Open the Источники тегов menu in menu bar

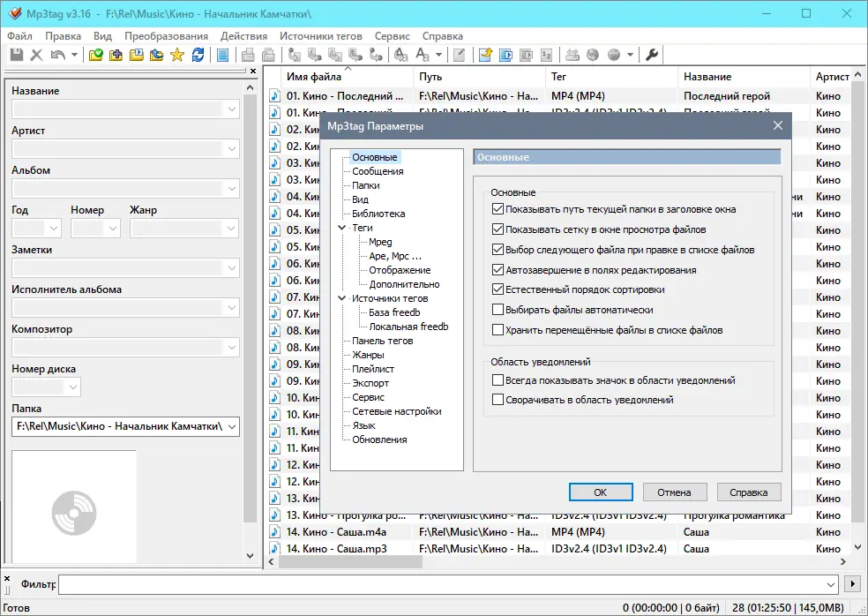click(x=320, y=36)
